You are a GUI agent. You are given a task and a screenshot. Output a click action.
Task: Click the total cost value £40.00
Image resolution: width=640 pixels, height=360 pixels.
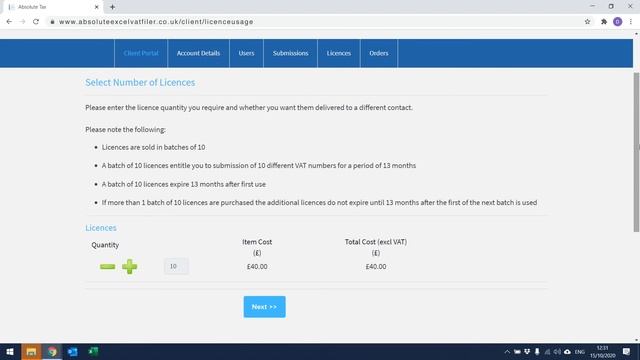(376, 267)
